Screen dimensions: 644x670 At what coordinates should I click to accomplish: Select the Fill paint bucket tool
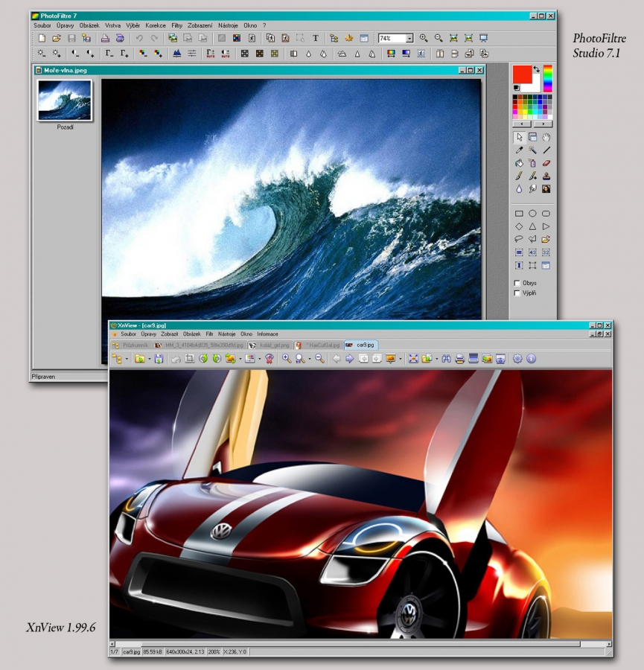click(x=519, y=163)
